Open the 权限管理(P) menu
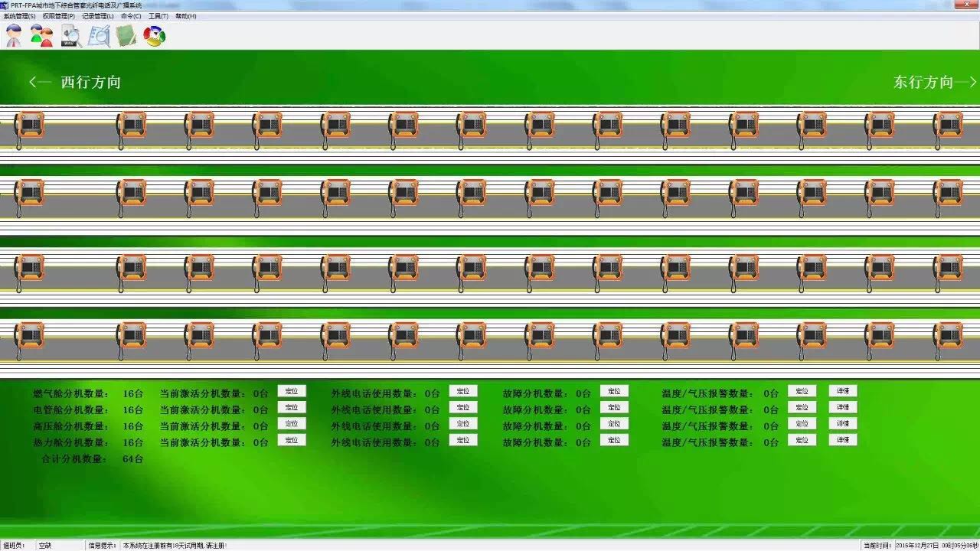 [59, 16]
